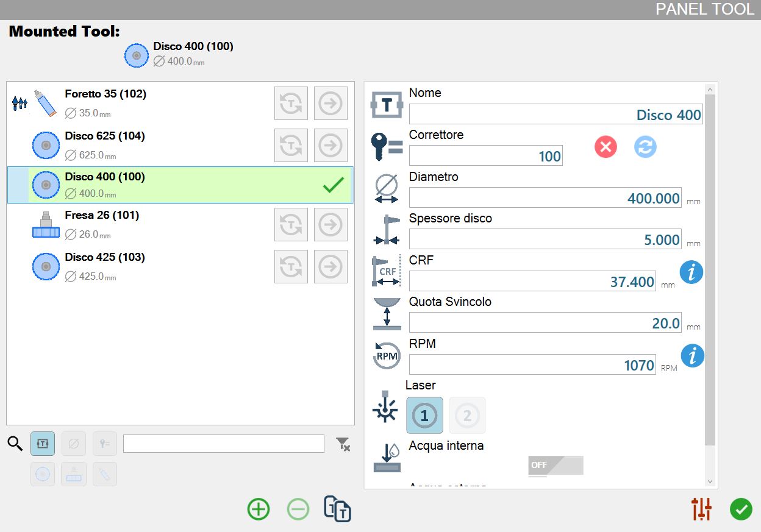Click the tool-change icon for Disco 625

(291, 145)
